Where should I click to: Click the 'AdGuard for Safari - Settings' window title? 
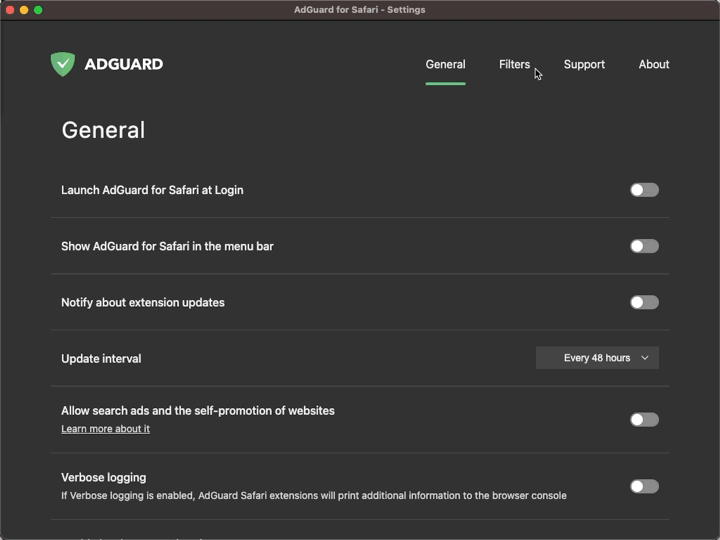(360, 10)
